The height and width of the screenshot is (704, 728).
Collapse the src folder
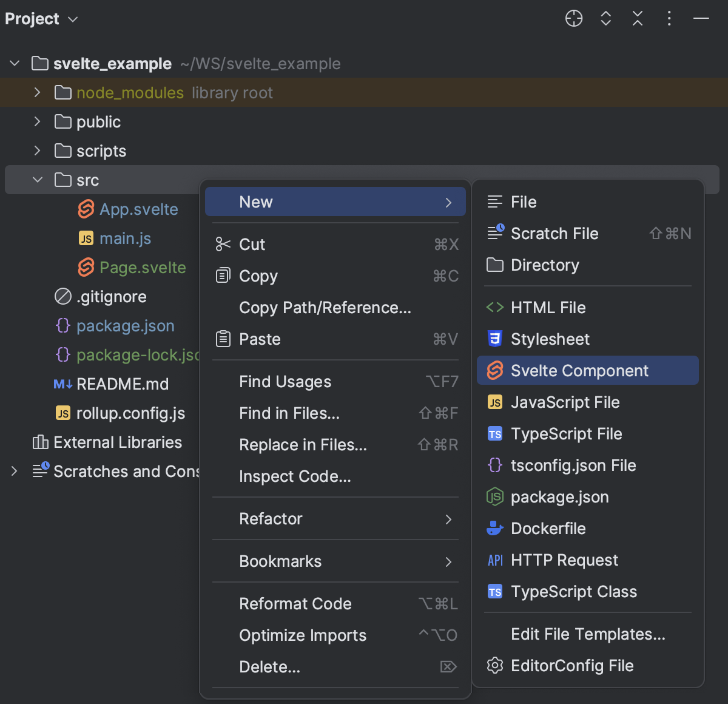tap(37, 180)
